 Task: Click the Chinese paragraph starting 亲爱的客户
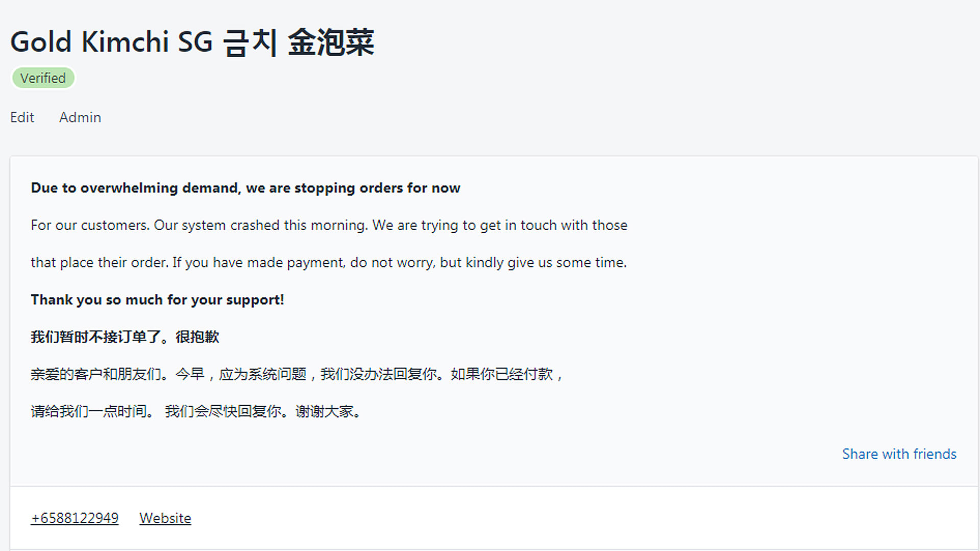coord(297,374)
